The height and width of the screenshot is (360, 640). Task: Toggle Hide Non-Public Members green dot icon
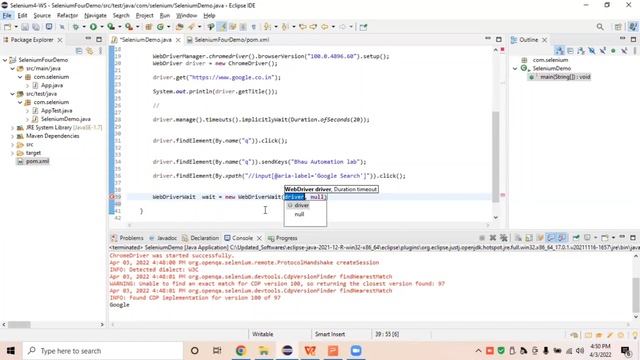coord(613,51)
